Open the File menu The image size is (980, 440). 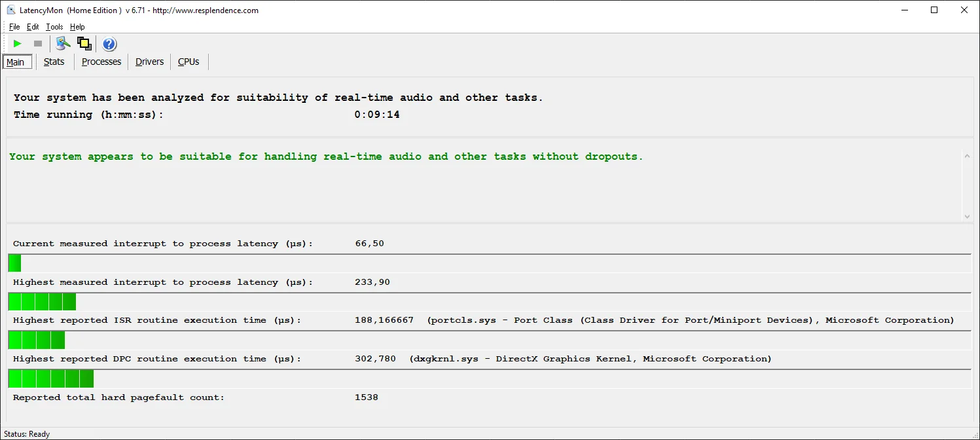click(14, 27)
